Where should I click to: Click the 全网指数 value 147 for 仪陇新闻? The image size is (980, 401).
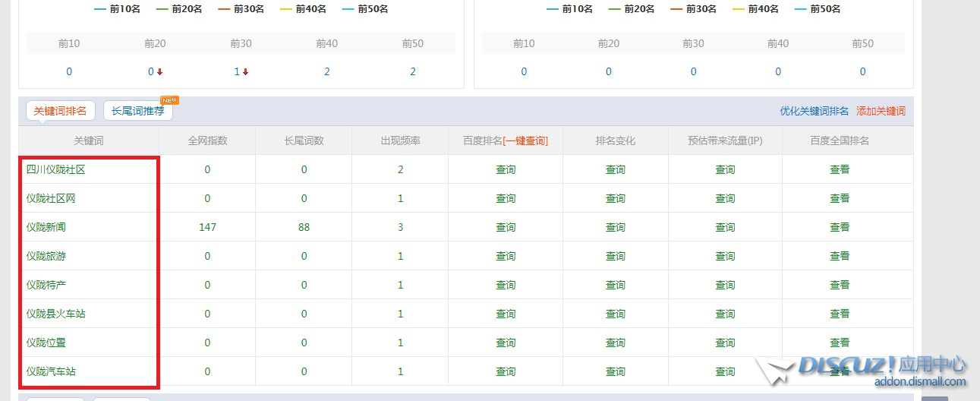pyautogui.click(x=207, y=227)
